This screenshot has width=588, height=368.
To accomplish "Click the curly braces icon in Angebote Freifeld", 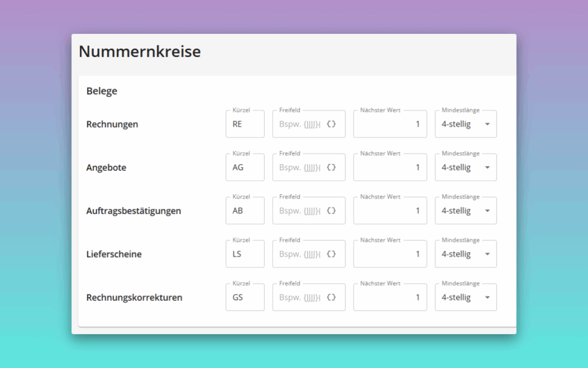I will [331, 168].
